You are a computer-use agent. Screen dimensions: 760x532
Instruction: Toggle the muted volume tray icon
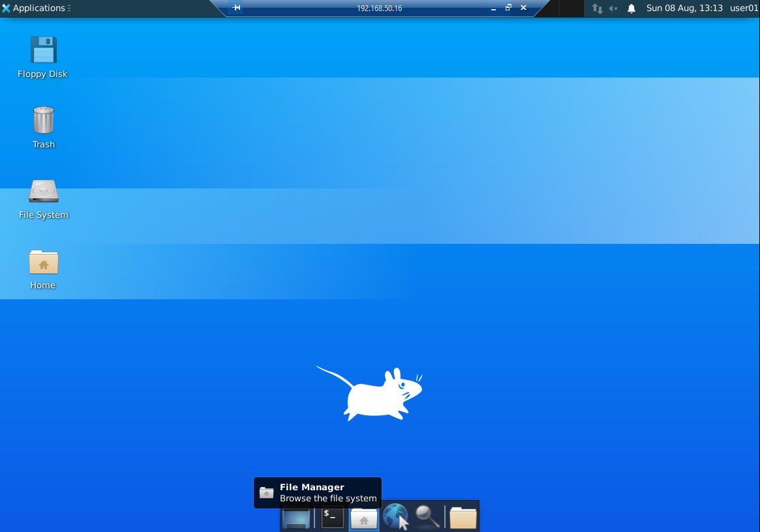pyautogui.click(x=613, y=8)
